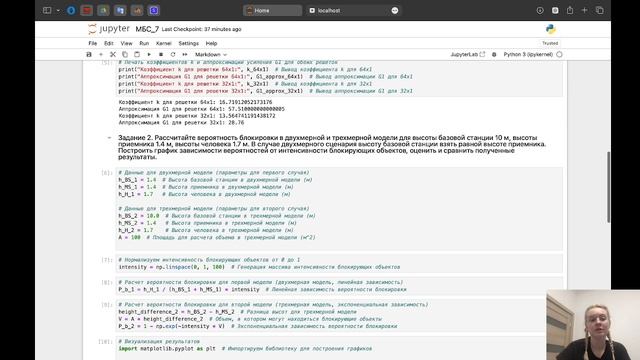Open the Settings menu
The image size is (640, 360).
click(189, 43)
